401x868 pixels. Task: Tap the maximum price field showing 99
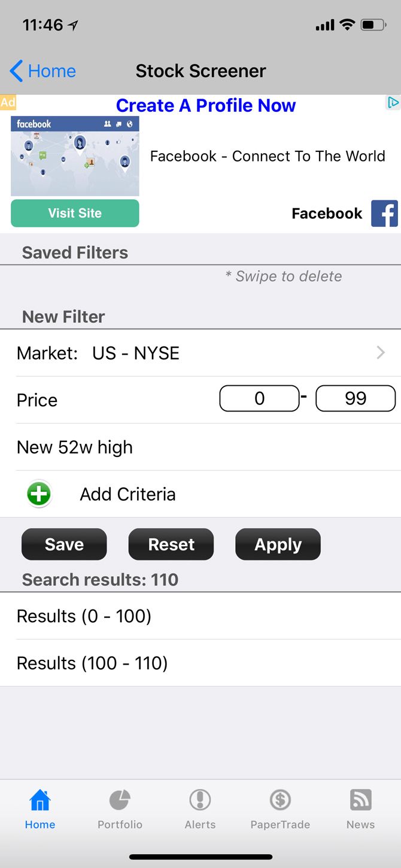point(356,399)
